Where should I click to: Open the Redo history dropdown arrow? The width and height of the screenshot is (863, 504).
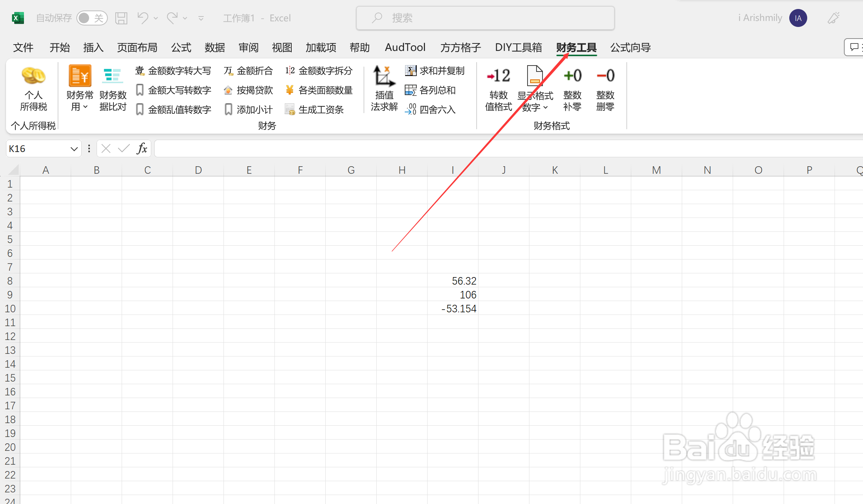coord(185,18)
